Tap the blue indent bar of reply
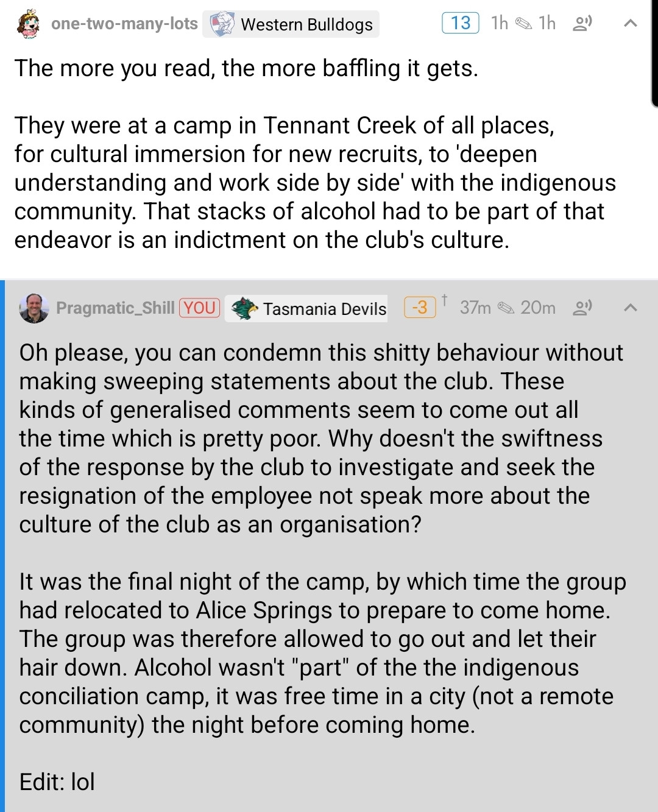The image size is (658, 812). point(2,548)
